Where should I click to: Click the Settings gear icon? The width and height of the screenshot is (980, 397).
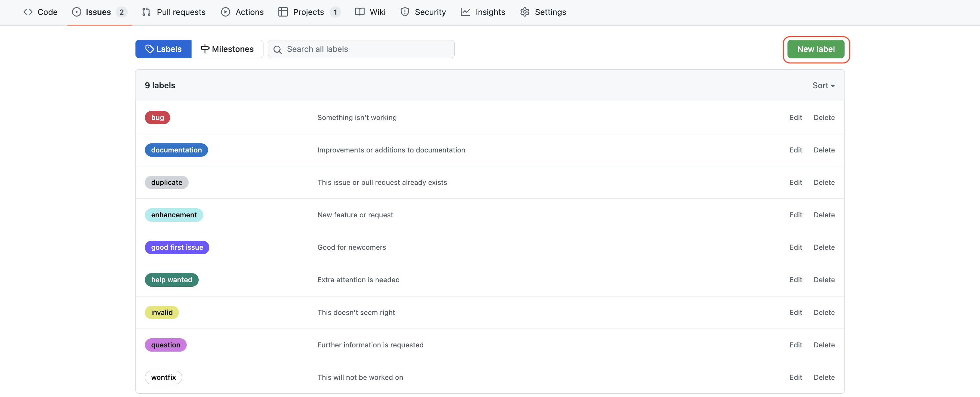[525, 12]
